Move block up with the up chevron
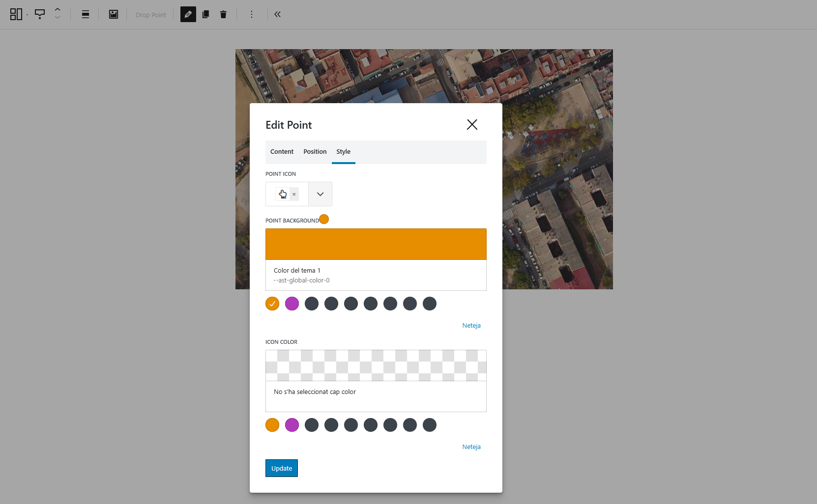The image size is (817, 504). [58, 9]
